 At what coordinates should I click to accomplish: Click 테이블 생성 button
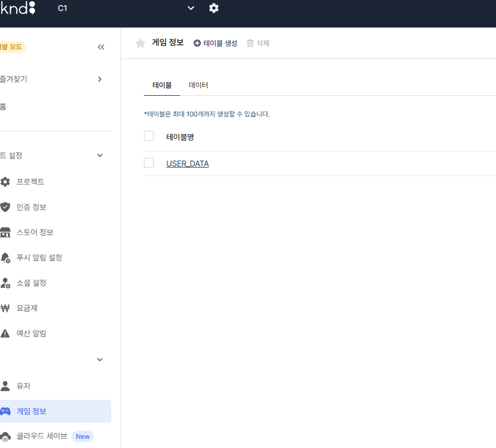click(x=216, y=43)
